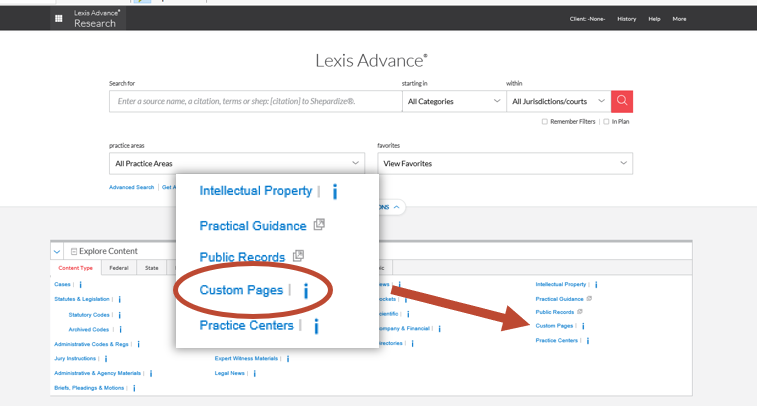757x406 pixels.
Task: Switch to the State tab
Action: pyautogui.click(x=152, y=268)
